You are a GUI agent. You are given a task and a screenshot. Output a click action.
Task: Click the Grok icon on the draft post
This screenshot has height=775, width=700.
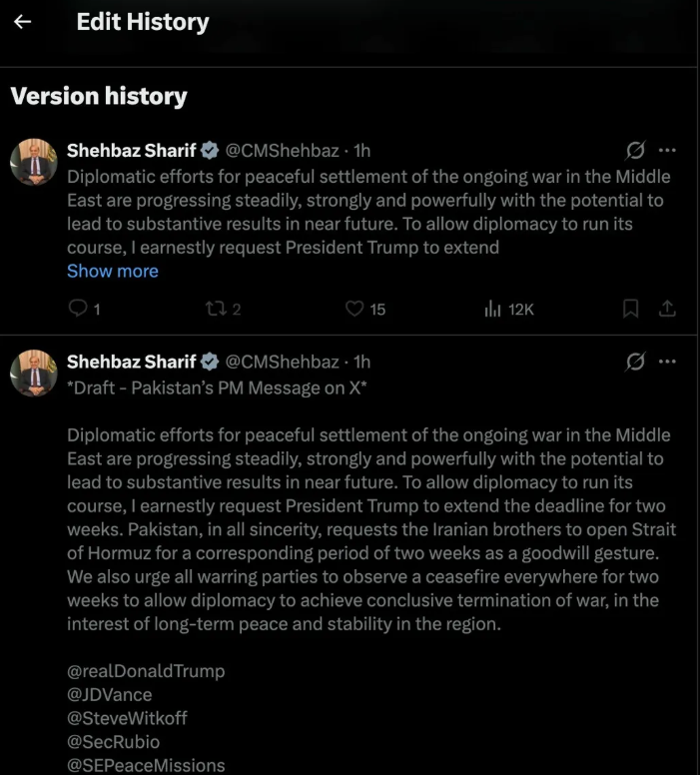click(x=635, y=362)
